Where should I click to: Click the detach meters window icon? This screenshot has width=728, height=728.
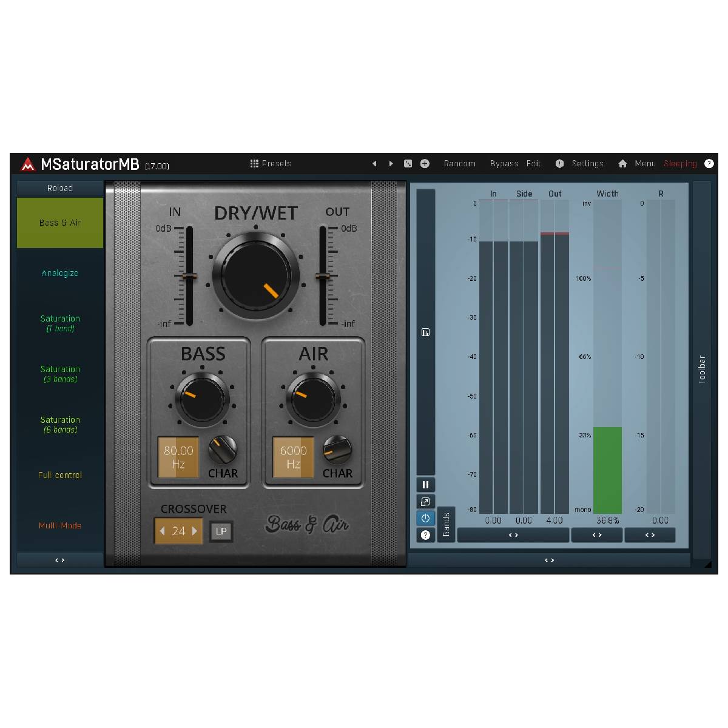tap(425, 502)
